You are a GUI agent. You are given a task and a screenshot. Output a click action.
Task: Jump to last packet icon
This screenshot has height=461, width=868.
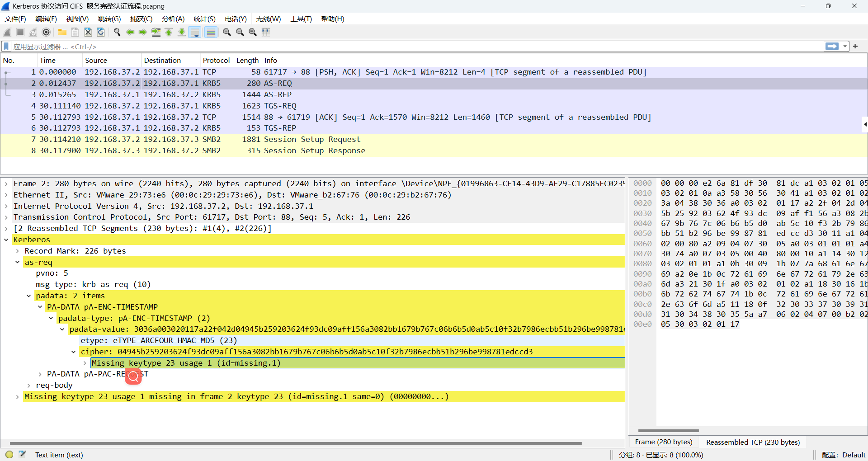[182, 32]
